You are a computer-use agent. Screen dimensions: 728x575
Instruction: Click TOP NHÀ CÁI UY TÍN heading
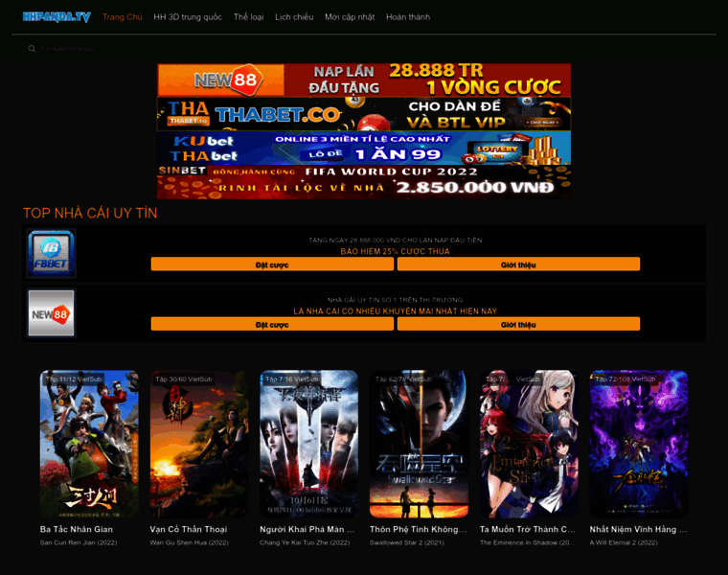pyautogui.click(x=90, y=213)
